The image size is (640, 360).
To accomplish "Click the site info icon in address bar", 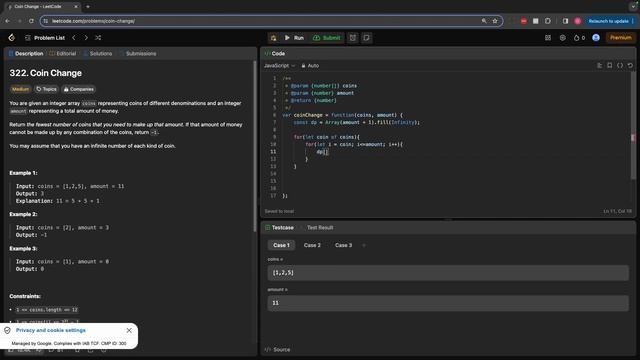I will tap(46, 21).
